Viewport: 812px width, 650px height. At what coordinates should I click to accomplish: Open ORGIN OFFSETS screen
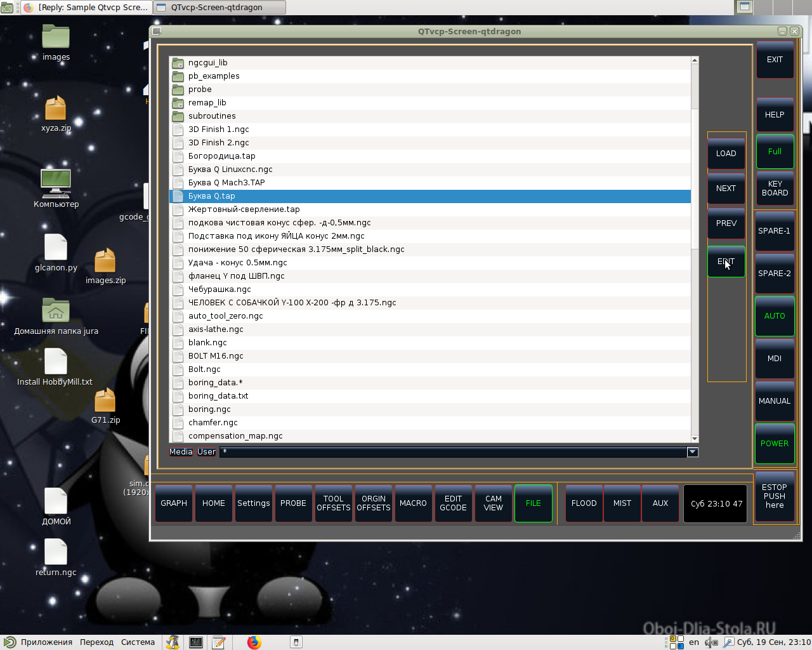tap(374, 503)
